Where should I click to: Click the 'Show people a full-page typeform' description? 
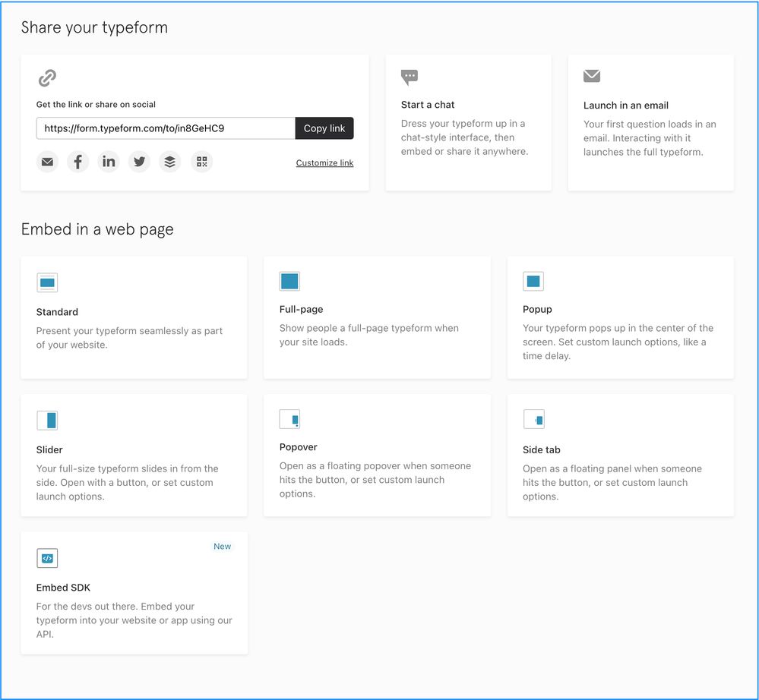(x=368, y=335)
